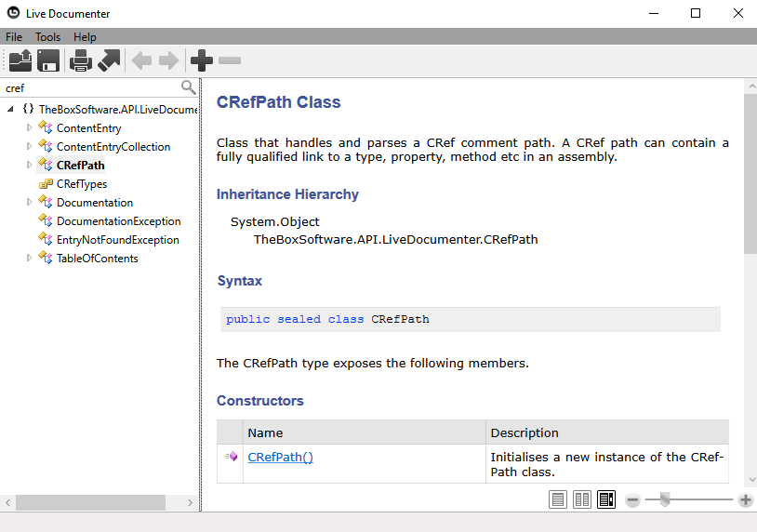Click the Inheritance Hierarchy heading
Image resolution: width=757 pixels, height=532 pixels.
(x=287, y=194)
